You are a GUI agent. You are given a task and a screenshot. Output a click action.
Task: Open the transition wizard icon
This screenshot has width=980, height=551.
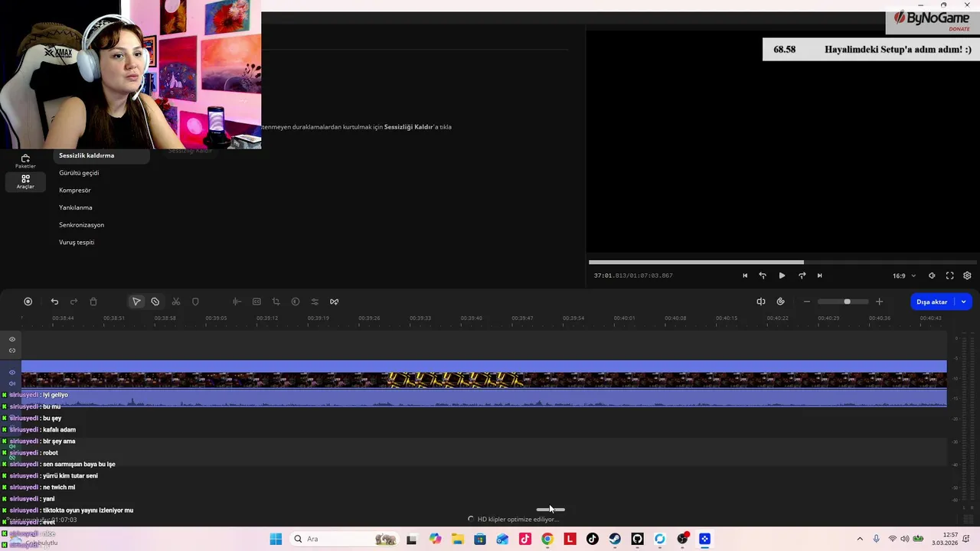[x=334, y=302]
